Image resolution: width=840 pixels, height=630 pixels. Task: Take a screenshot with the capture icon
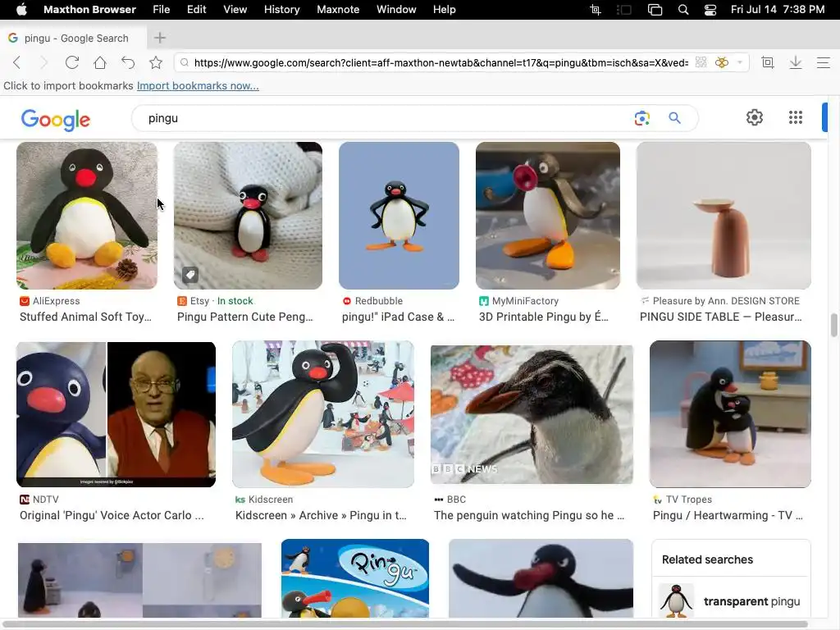pyautogui.click(x=768, y=62)
